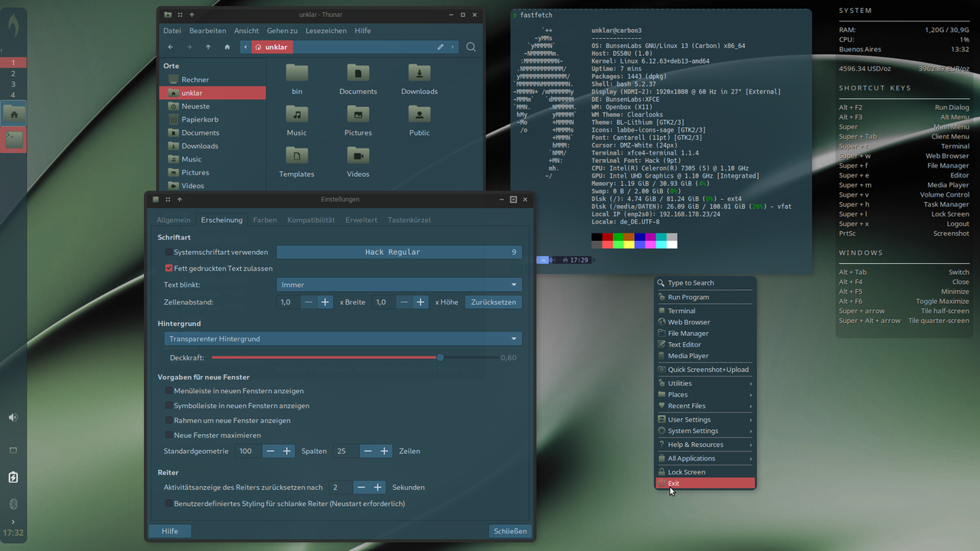
Task: Increase Zellenabstand Breite with plus button
Action: [325, 302]
